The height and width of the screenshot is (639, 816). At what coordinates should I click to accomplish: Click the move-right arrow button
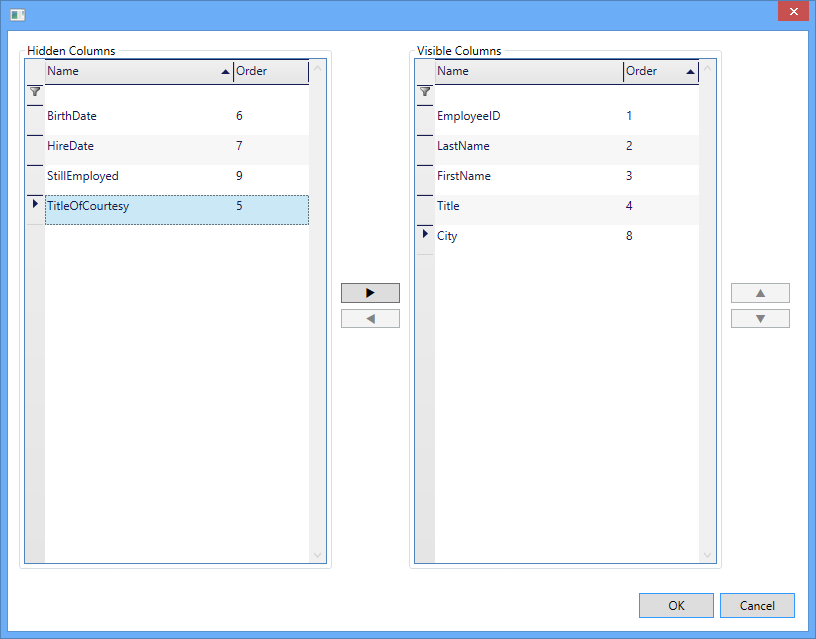[x=370, y=293]
